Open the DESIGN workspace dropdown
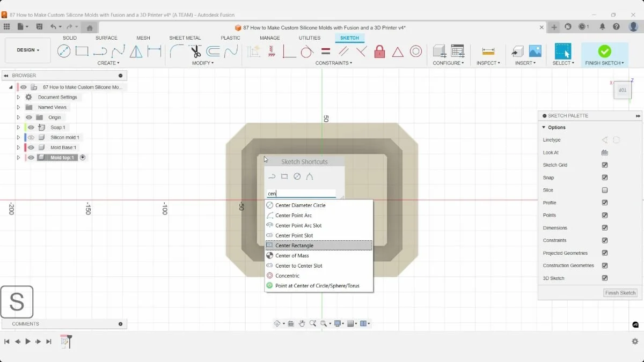 pyautogui.click(x=28, y=50)
